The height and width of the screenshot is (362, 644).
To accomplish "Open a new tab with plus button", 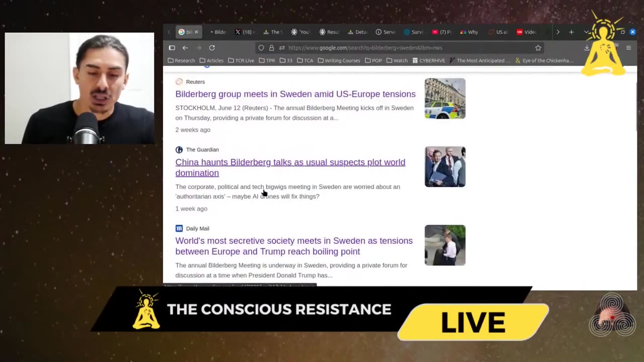I will [x=571, y=32].
